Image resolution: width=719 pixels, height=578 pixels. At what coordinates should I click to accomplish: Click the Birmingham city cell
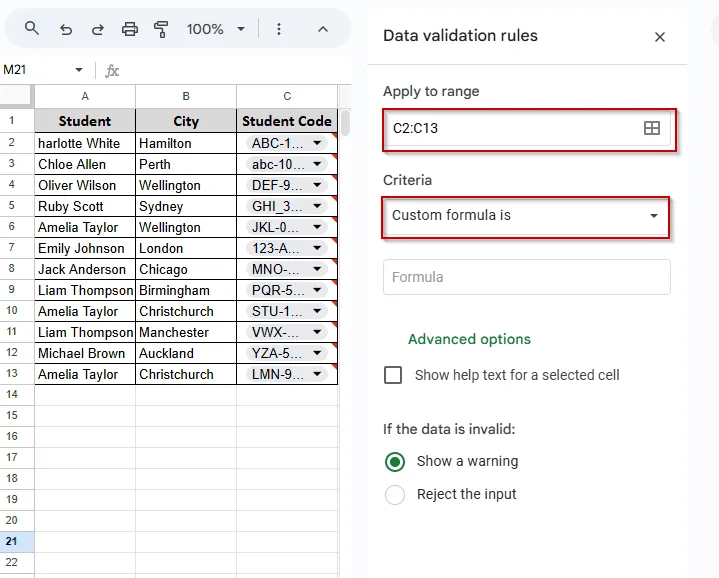coord(186,291)
